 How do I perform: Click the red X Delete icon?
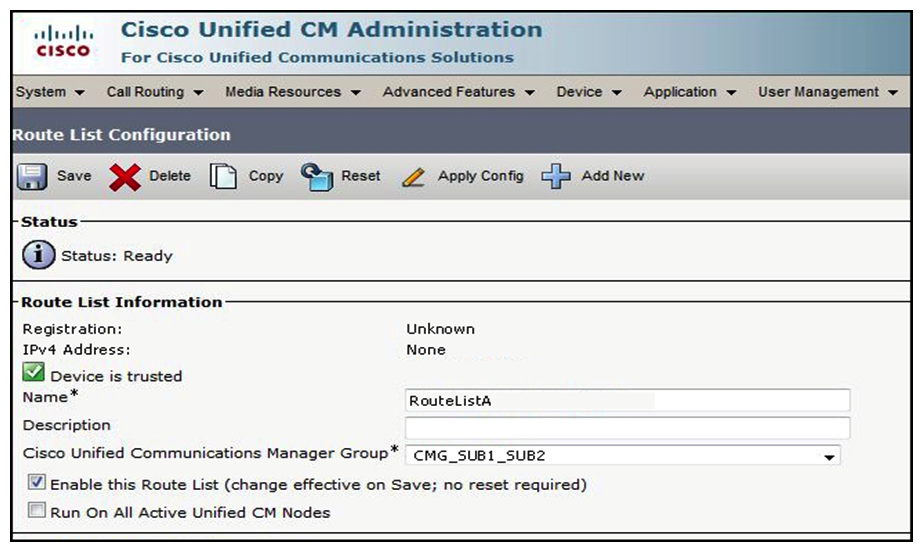click(125, 177)
